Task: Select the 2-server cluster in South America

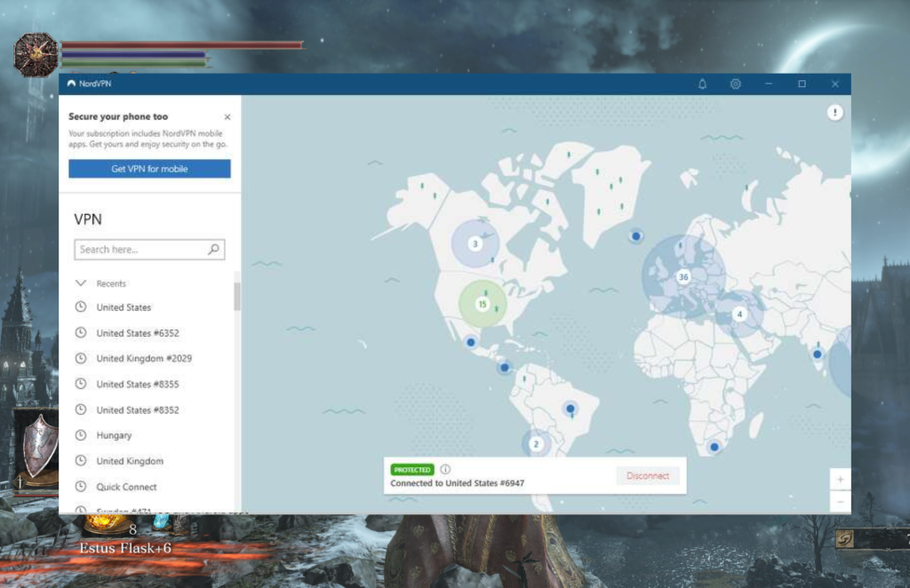Action: coord(536,443)
